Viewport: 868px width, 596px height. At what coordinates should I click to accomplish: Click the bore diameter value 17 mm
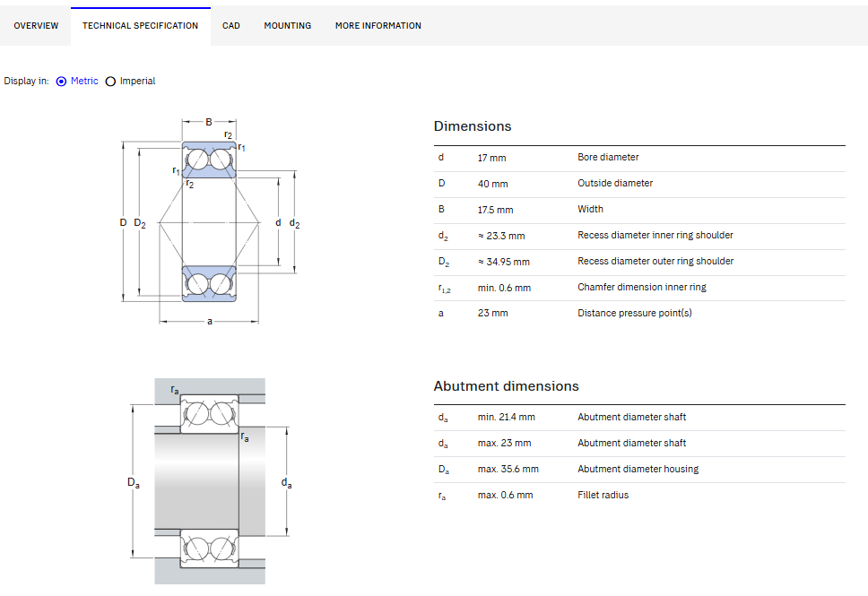pyautogui.click(x=491, y=158)
